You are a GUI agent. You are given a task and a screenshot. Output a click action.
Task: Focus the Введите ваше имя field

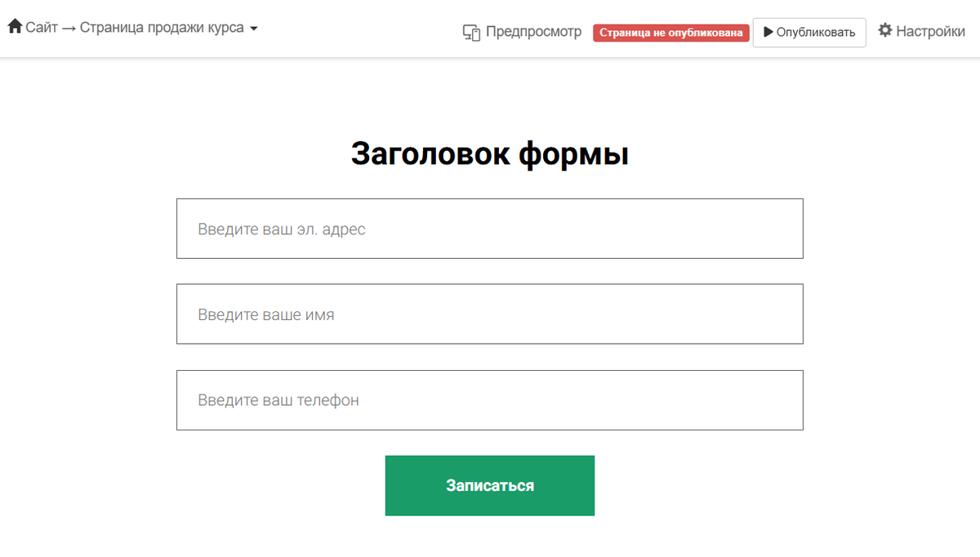click(x=490, y=314)
